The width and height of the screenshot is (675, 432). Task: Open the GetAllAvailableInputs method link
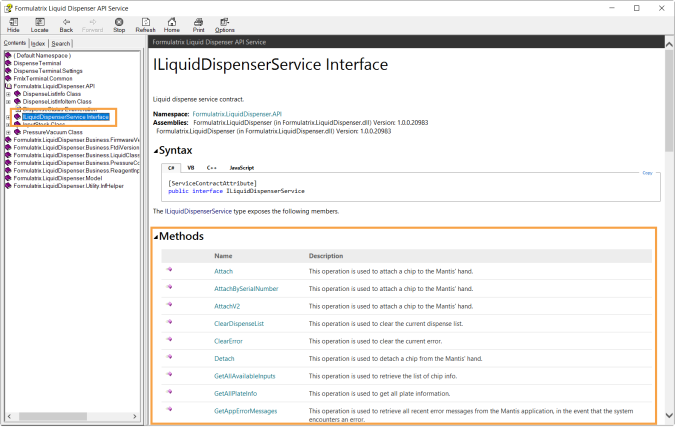pos(245,376)
